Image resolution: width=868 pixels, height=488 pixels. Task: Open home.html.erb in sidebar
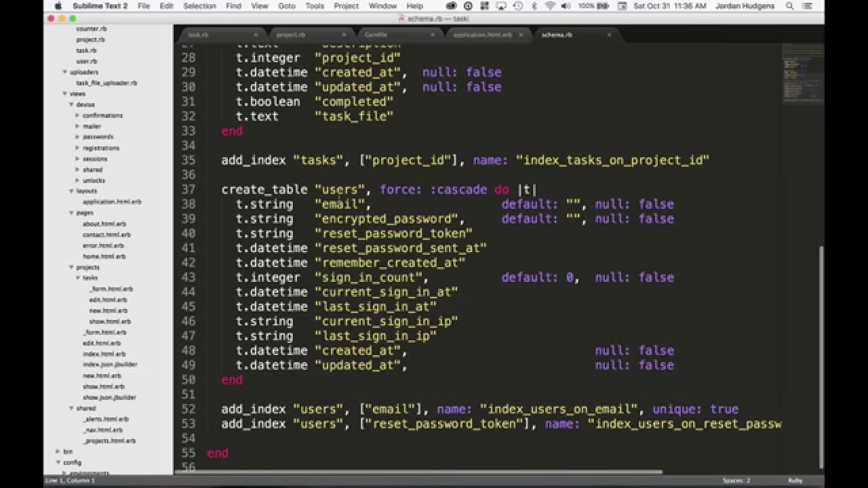pyautogui.click(x=104, y=256)
